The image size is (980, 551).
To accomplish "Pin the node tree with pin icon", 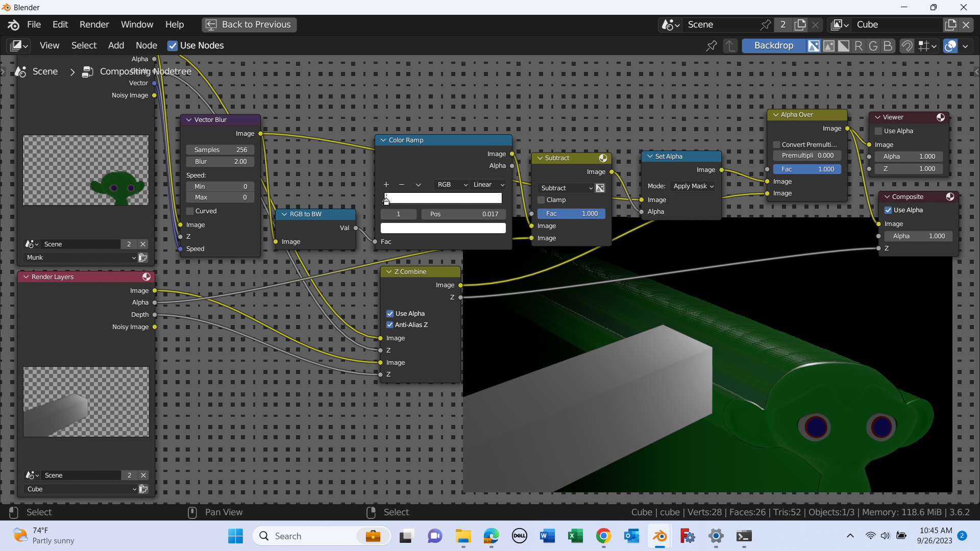I will click(711, 46).
